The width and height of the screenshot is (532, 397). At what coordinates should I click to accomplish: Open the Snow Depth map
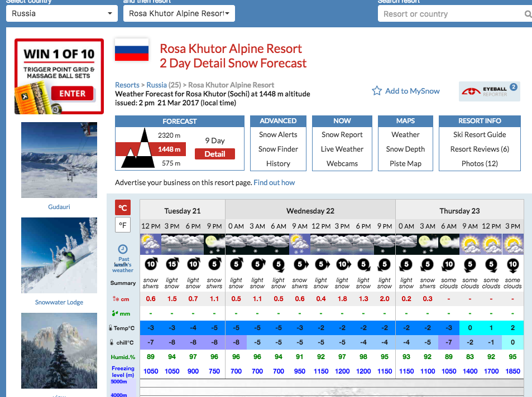(x=405, y=149)
